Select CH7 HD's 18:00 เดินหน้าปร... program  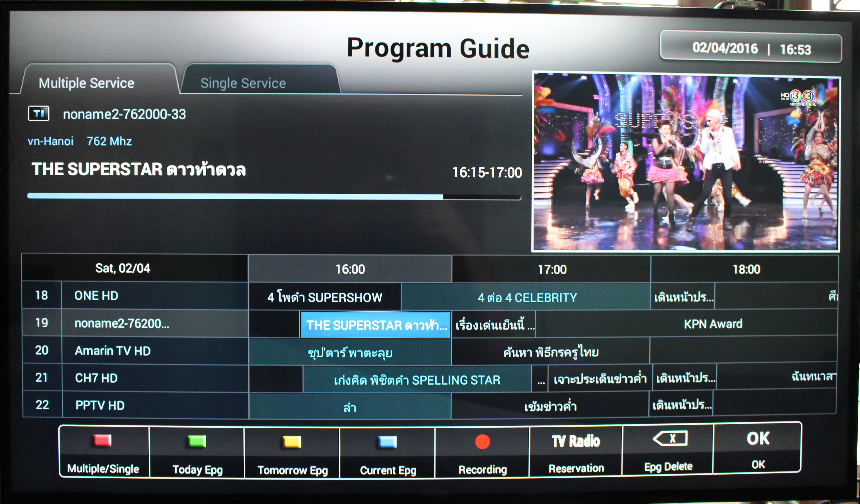[x=685, y=377]
